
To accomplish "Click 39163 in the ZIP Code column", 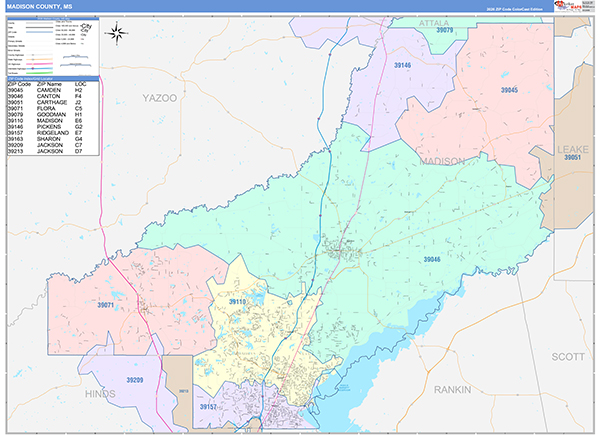I will (15, 139).
